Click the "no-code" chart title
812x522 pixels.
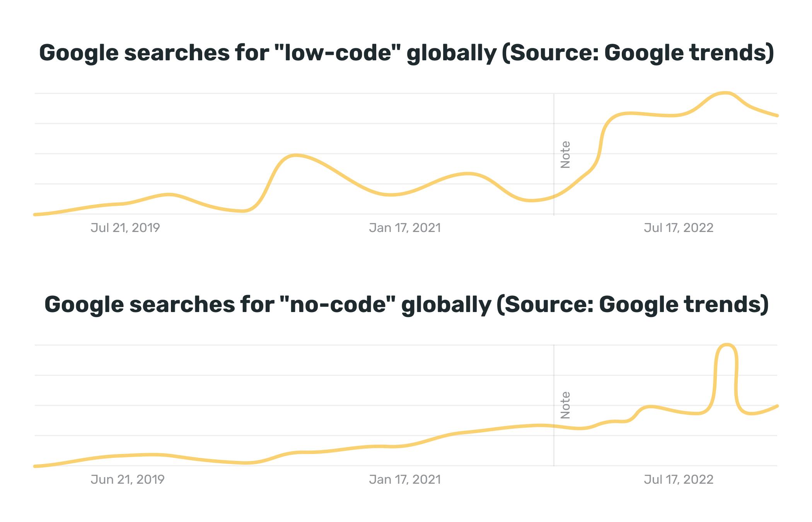(x=406, y=305)
